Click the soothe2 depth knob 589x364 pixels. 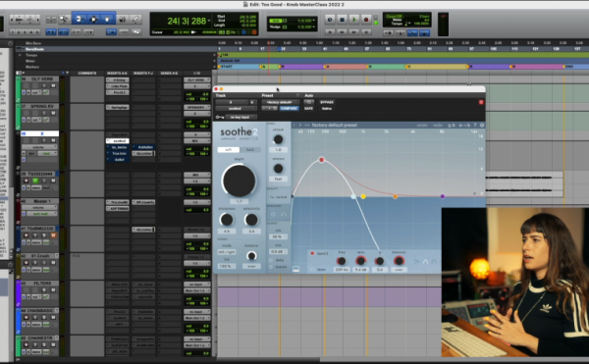239,181
